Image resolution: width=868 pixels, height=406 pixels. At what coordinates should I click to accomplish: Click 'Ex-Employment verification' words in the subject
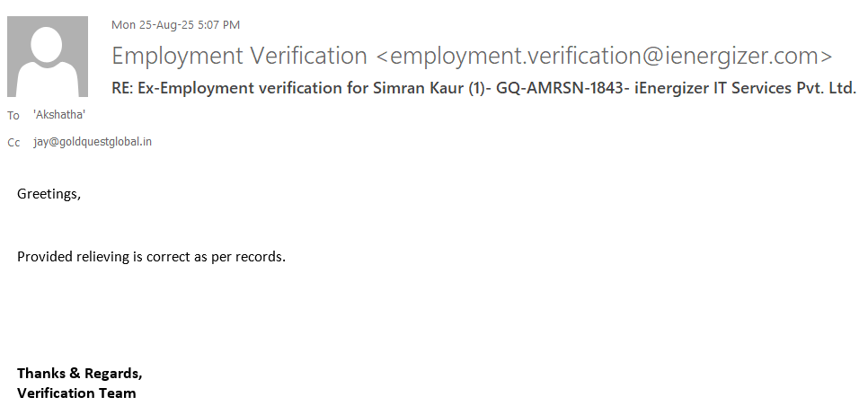coord(226,89)
